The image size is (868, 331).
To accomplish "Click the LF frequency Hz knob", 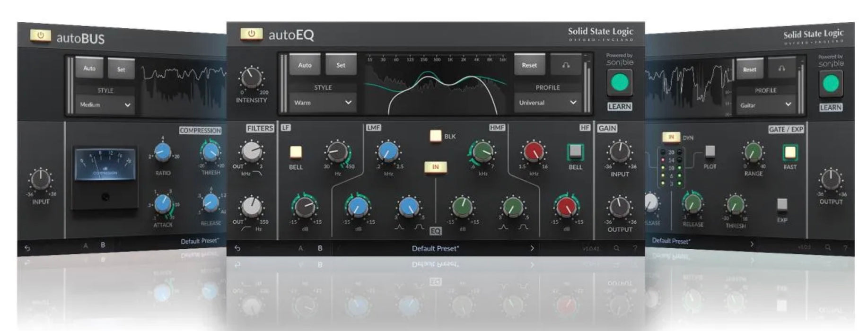I will pyautogui.click(x=337, y=152).
